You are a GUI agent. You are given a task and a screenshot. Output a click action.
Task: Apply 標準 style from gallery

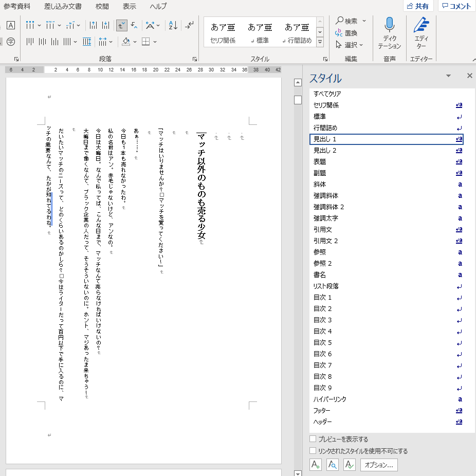tap(260, 33)
